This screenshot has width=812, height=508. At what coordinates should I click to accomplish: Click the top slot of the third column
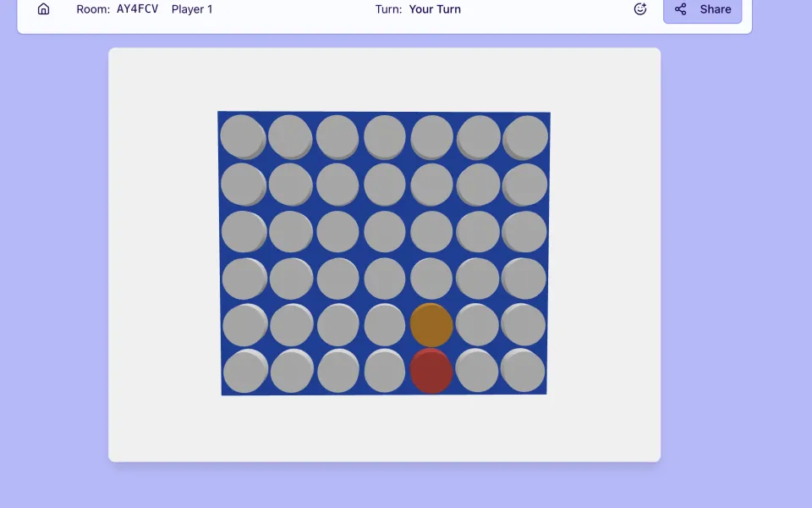click(x=337, y=137)
